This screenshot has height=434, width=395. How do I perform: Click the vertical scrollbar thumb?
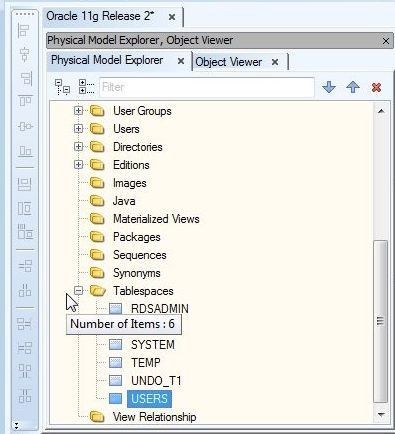tap(381, 321)
